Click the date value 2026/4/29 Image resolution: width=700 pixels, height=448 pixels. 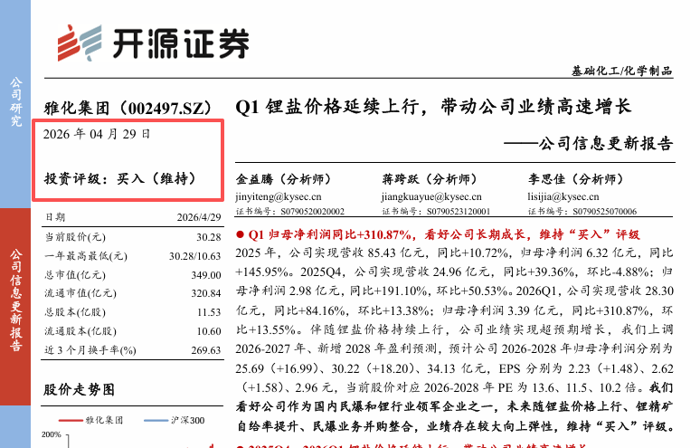[199, 217]
